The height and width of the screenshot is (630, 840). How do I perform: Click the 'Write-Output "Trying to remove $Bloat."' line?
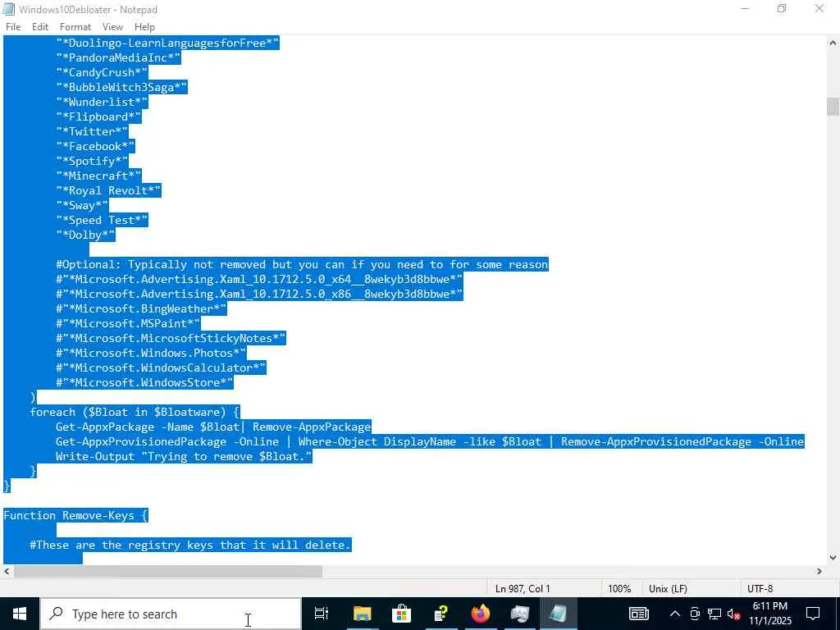(184, 456)
